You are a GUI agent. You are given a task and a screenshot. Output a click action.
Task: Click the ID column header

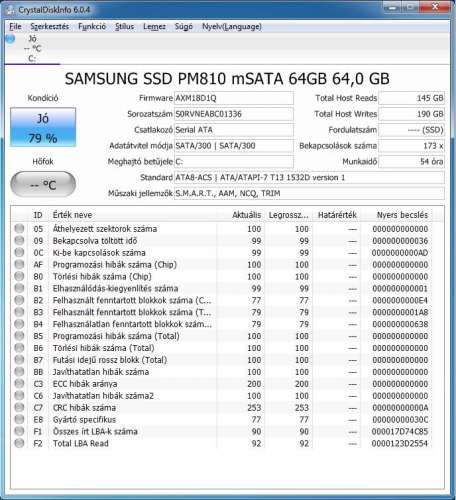tap(38, 215)
